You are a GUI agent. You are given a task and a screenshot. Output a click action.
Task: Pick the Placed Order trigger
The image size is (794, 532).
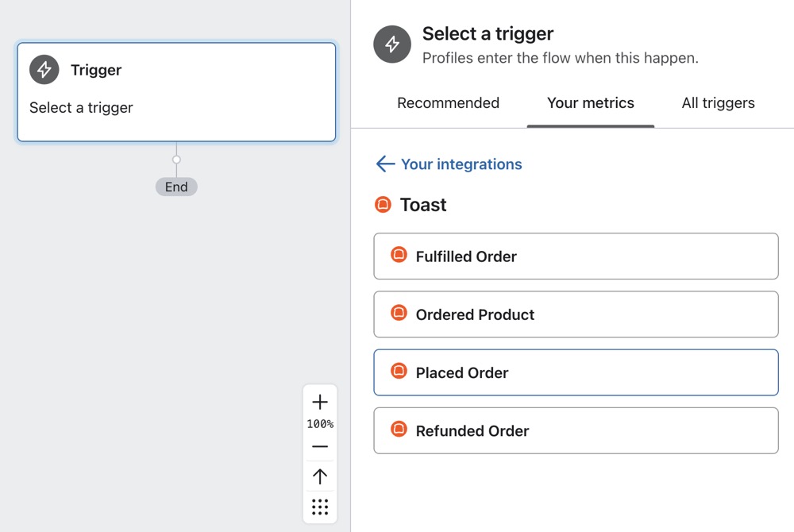576,372
